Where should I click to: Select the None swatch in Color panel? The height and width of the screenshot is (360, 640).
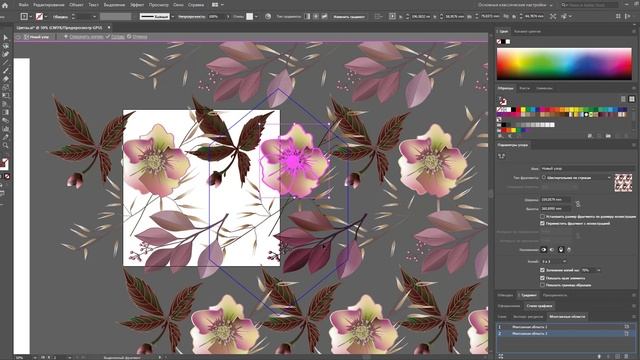tap(499, 42)
